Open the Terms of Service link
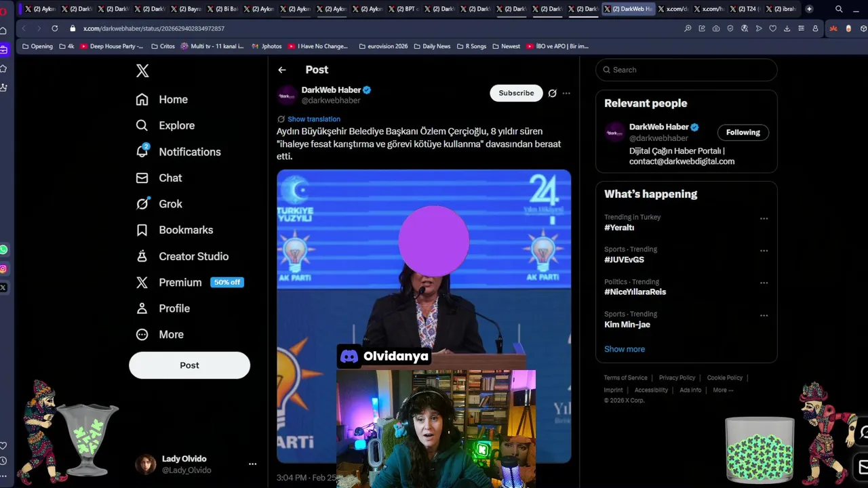The height and width of the screenshot is (488, 868). pyautogui.click(x=626, y=378)
